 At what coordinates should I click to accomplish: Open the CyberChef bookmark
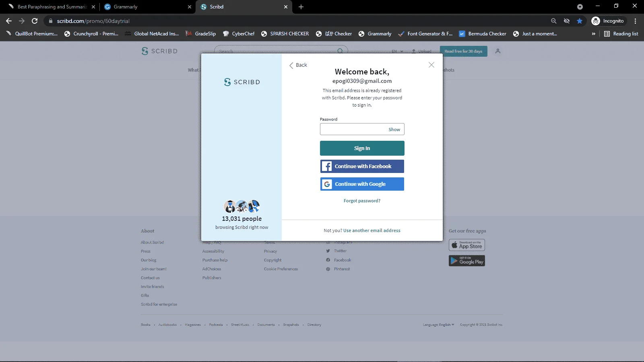click(239, 34)
